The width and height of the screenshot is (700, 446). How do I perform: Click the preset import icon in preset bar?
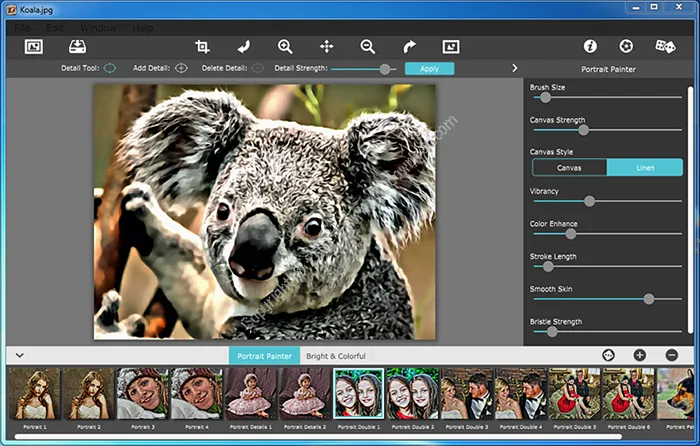(x=608, y=355)
